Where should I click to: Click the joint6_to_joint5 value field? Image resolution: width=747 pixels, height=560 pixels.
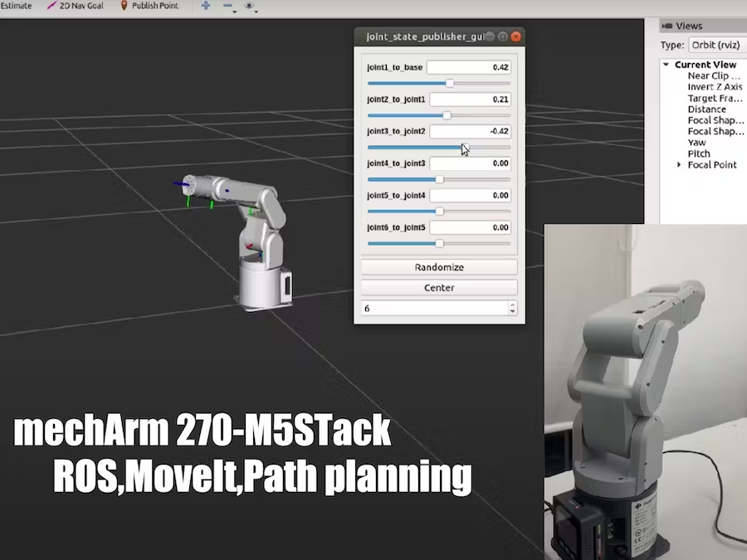[x=471, y=227]
